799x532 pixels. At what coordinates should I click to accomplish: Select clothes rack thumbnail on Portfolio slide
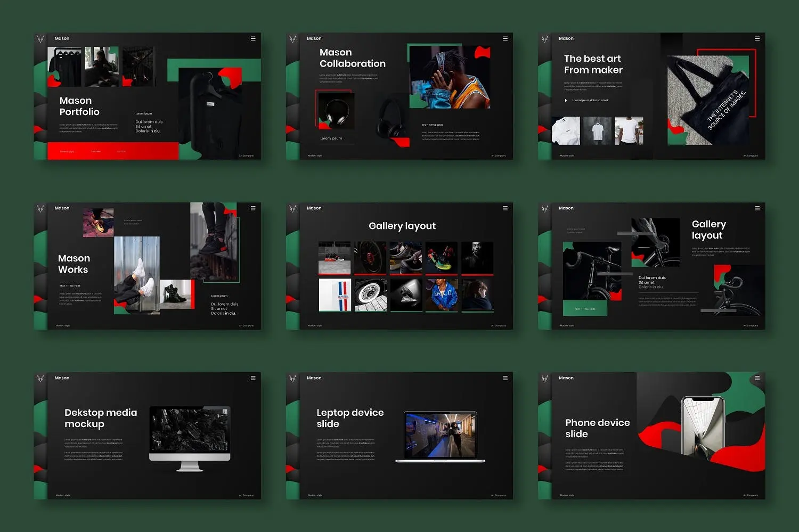(64, 67)
